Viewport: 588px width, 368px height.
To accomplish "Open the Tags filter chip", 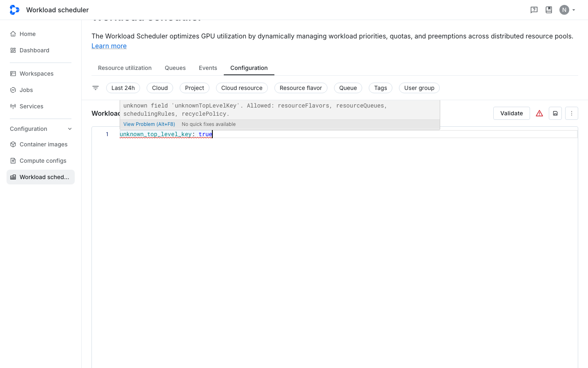I will (381, 88).
